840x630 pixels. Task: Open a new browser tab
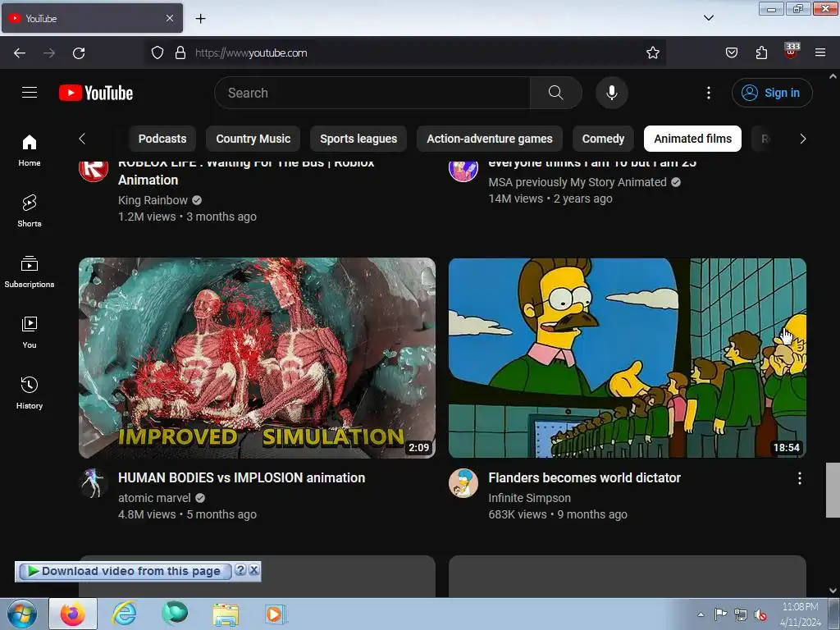[x=200, y=19]
